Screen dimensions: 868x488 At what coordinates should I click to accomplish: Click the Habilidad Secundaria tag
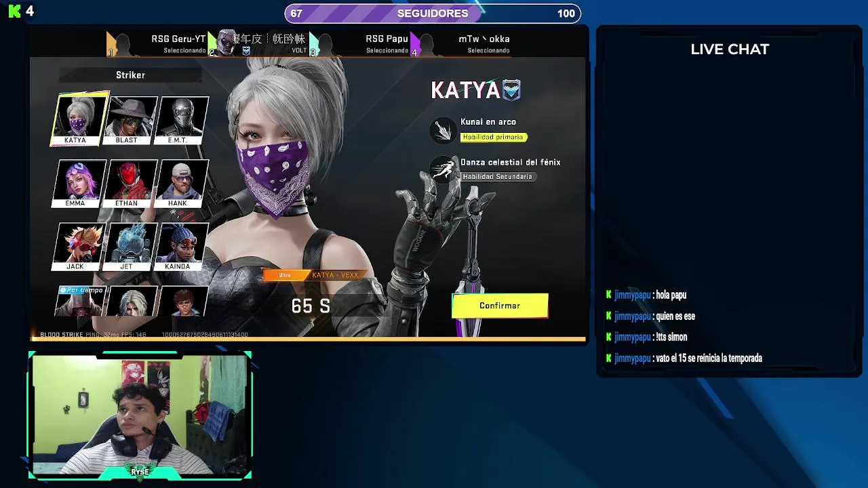click(x=498, y=176)
